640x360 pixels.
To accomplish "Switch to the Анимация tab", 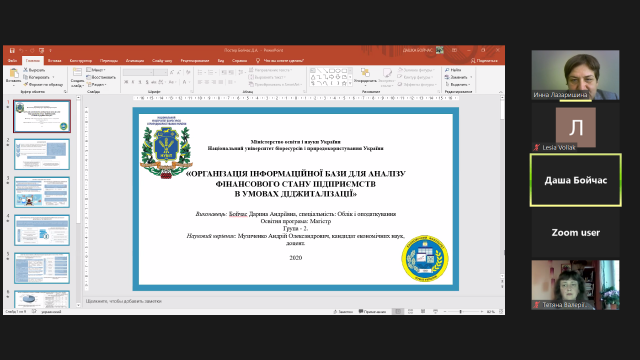I will pyautogui.click(x=135, y=60).
